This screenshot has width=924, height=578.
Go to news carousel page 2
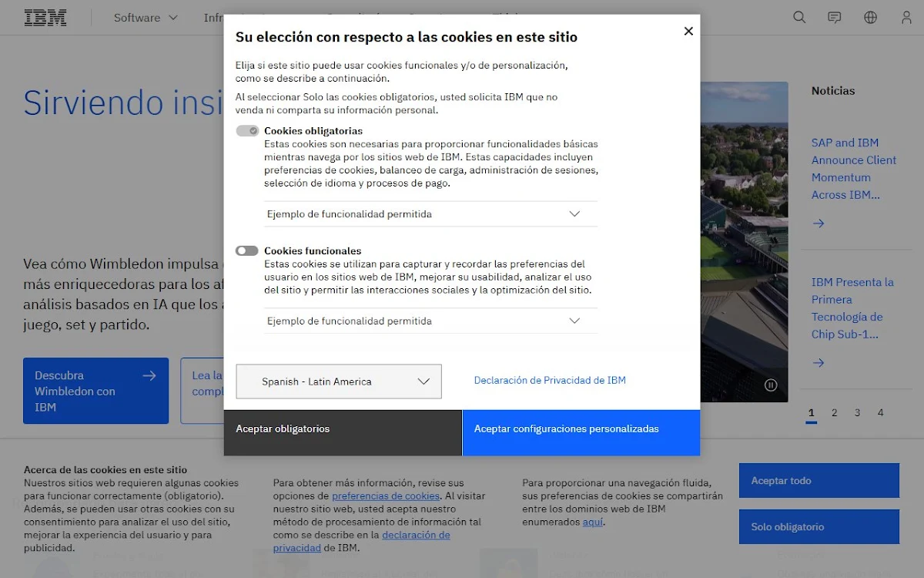[834, 413]
